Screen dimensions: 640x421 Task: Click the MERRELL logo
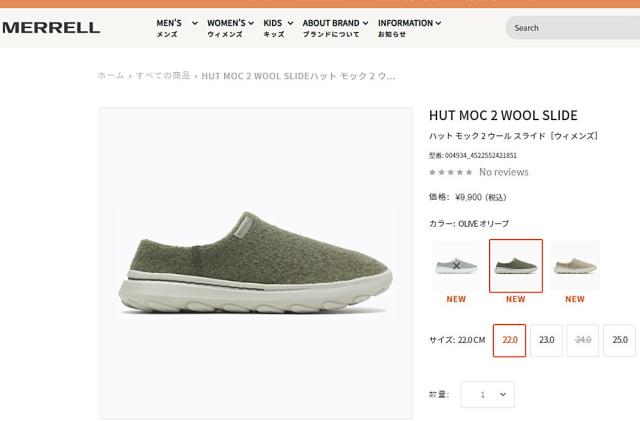51,28
